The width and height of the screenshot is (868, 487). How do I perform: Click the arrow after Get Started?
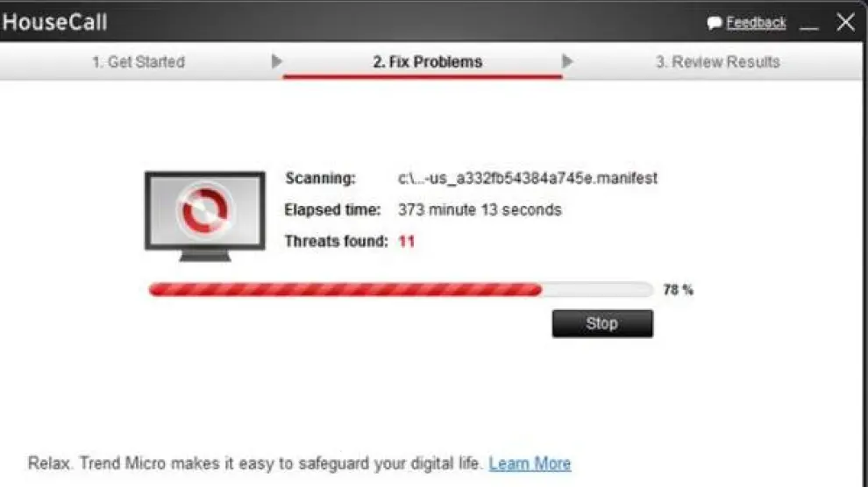click(276, 61)
